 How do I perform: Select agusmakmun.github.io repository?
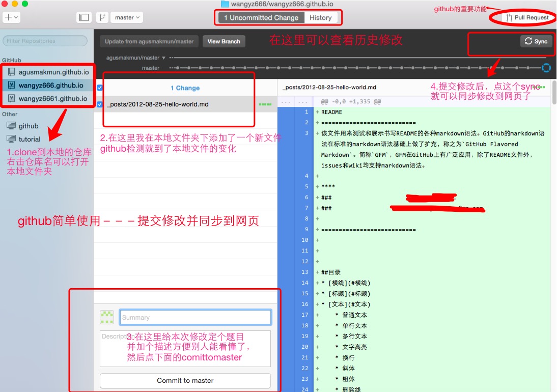tap(48, 72)
